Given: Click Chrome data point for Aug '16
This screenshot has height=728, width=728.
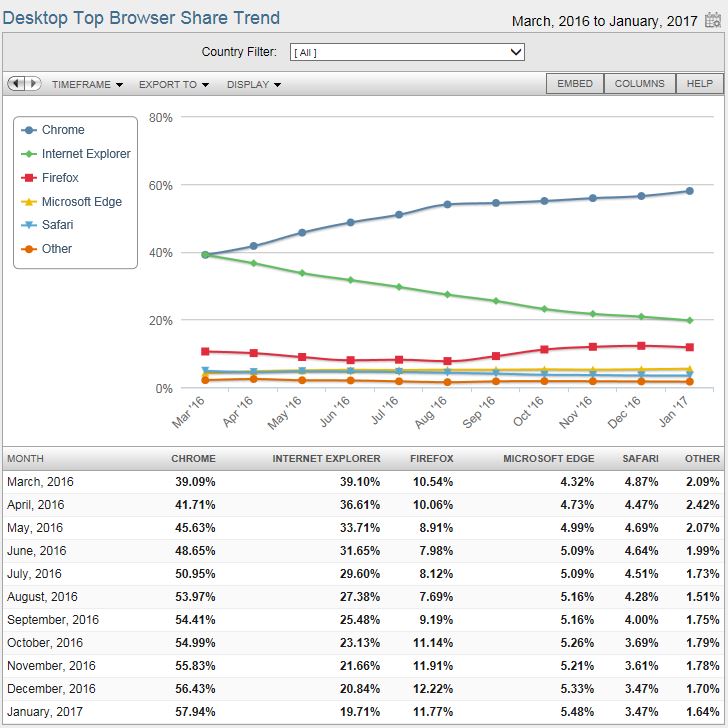Looking at the screenshot, I should [447, 205].
